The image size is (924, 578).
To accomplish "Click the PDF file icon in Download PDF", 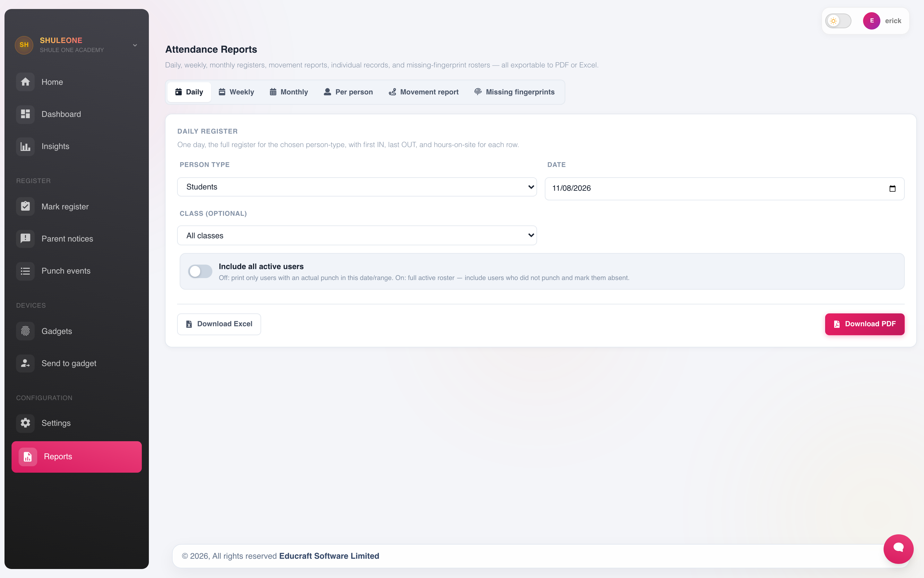I will click(836, 324).
